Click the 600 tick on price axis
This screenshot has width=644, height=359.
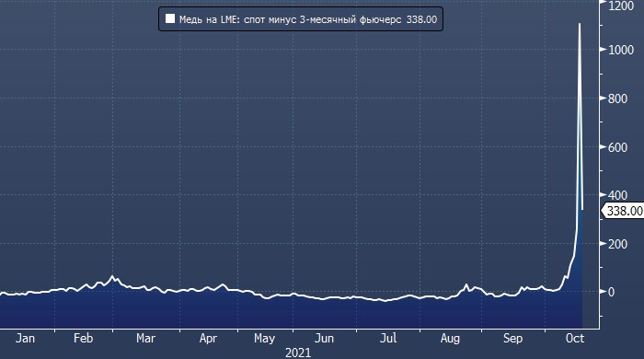[x=617, y=147]
